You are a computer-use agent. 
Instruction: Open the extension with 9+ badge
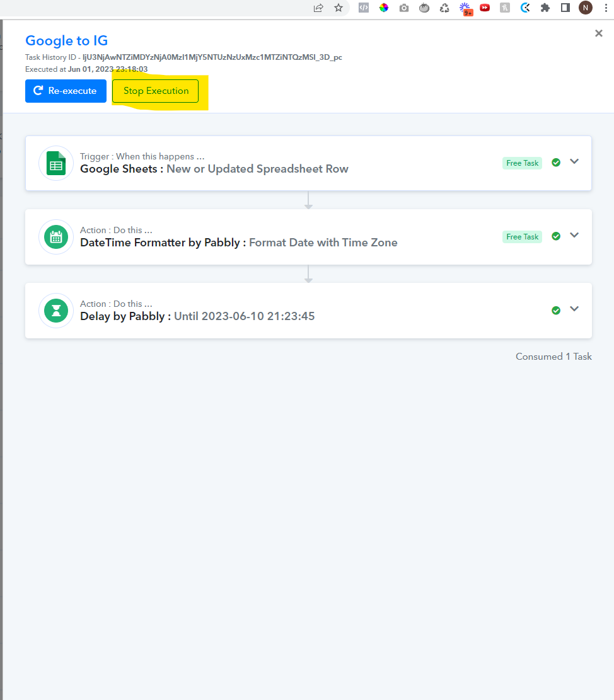(x=466, y=9)
